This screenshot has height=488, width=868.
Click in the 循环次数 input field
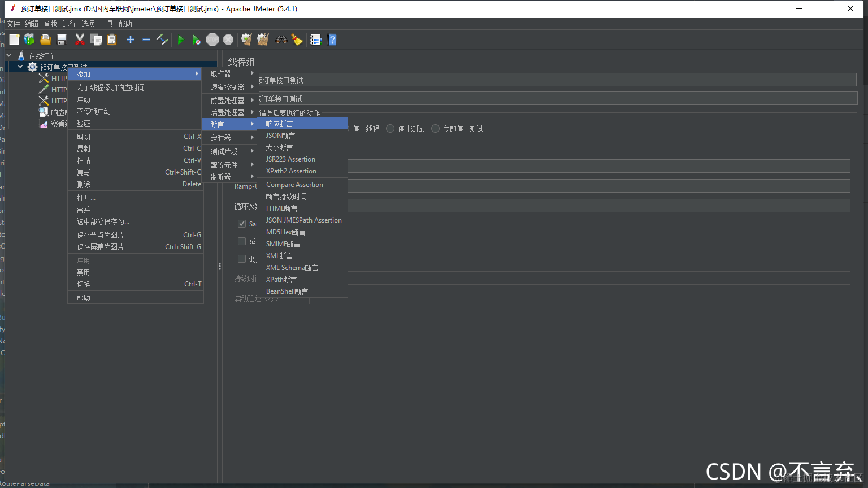click(598, 206)
